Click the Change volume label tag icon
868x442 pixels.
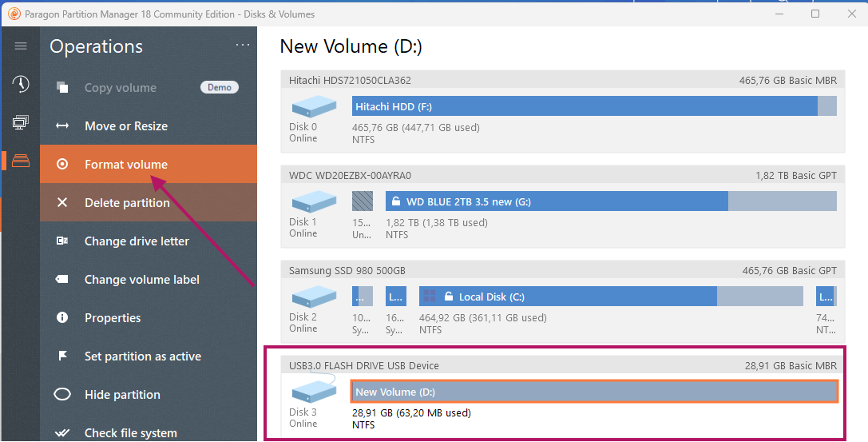pos(62,279)
